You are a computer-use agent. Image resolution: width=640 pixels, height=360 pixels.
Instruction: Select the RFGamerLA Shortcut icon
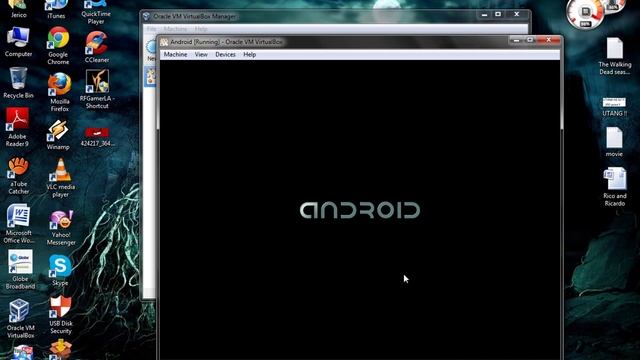[97, 89]
